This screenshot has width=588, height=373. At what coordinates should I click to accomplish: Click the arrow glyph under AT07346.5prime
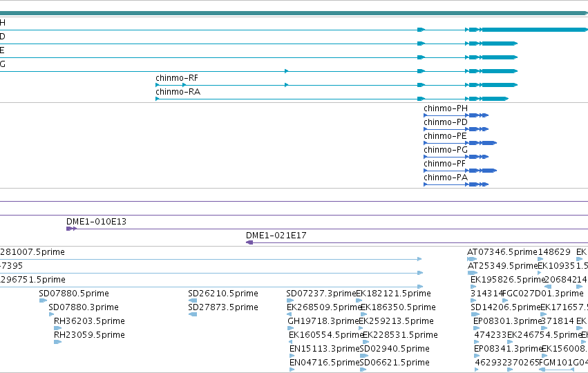point(472,258)
